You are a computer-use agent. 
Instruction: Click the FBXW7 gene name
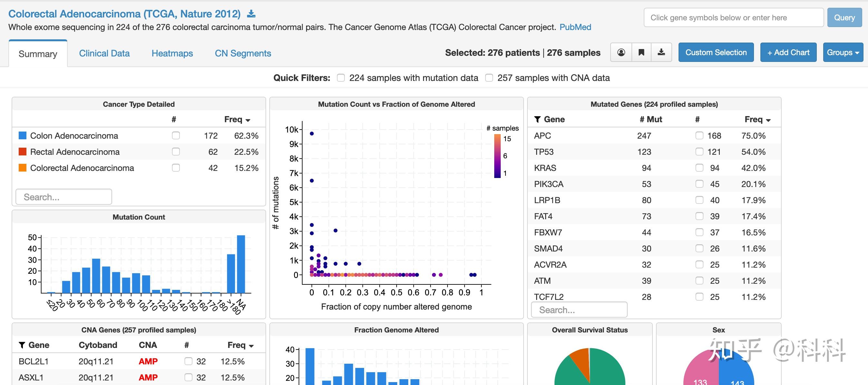548,232
